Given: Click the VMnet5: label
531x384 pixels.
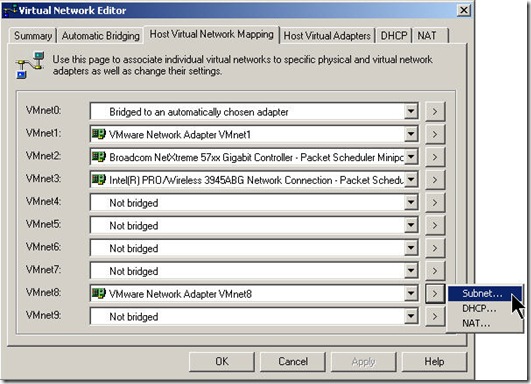Looking at the screenshot, I should pos(44,224).
